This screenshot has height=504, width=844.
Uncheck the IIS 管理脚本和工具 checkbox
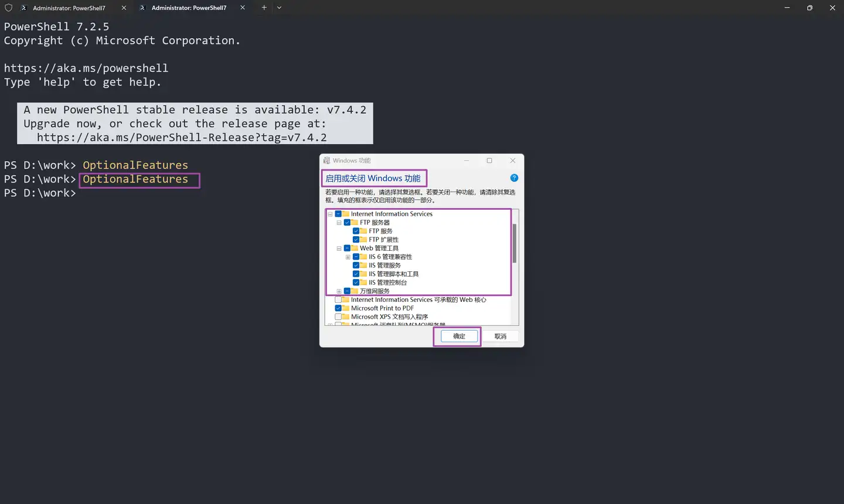point(356,274)
